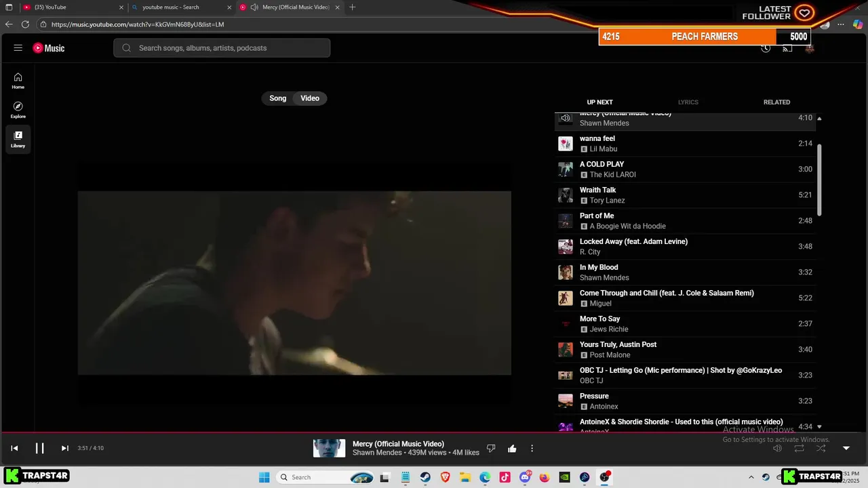This screenshot has width=868, height=488.
Task: Play OBC TJ - Letting Go track
Action: (x=685, y=375)
